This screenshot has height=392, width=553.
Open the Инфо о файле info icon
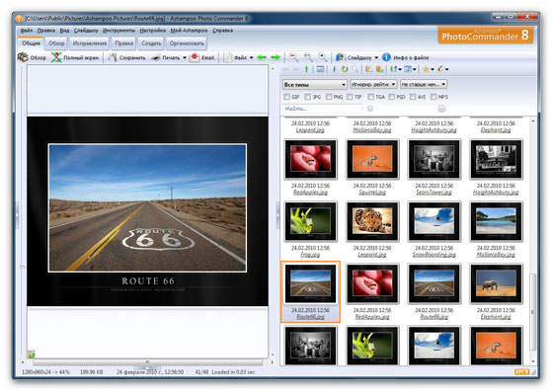pos(386,57)
